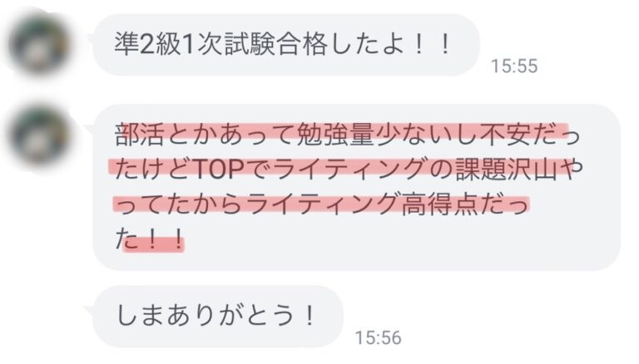Click the word TOP in the long message
This screenshot has width=639, height=364.
pos(220,169)
